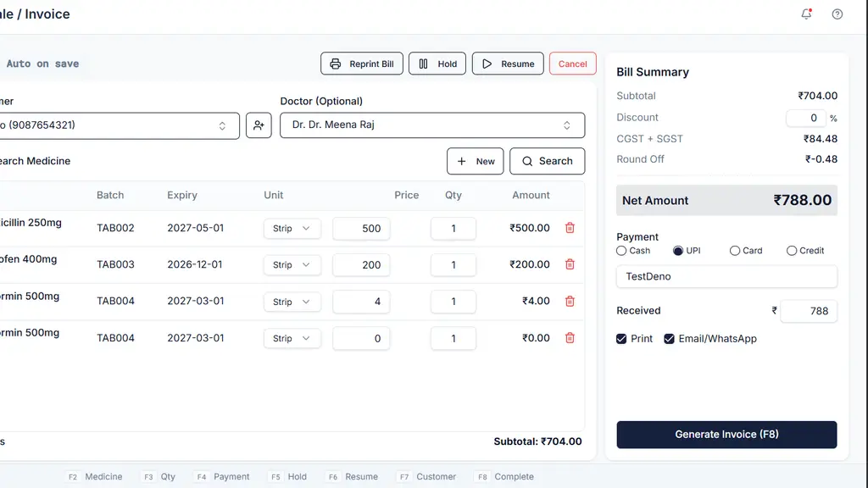This screenshot has height=488, width=868.
Task: Open the Doctor dropdown showing Meena Raj
Action: pos(432,125)
